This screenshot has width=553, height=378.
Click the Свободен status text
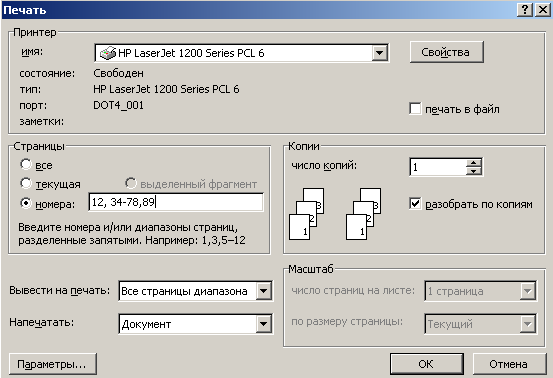tap(118, 73)
